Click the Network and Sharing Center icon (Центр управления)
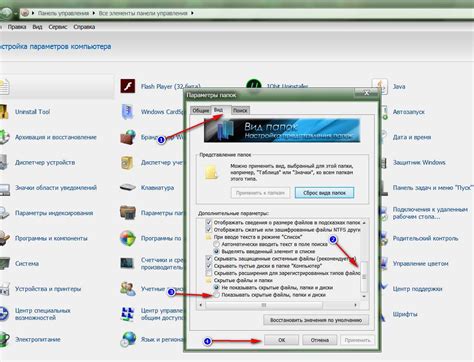Screen dimensions: 474x362 tap(128, 314)
